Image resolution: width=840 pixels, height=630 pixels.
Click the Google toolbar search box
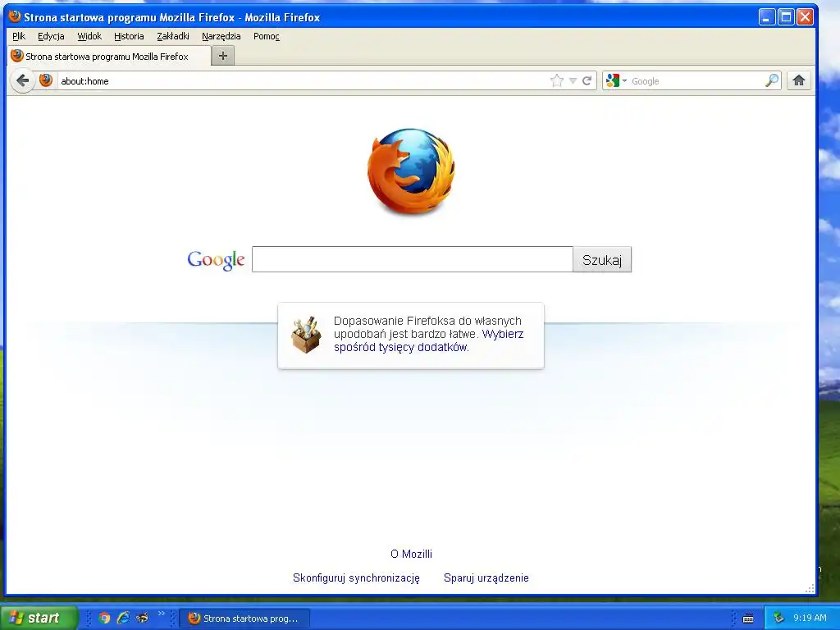click(696, 81)
